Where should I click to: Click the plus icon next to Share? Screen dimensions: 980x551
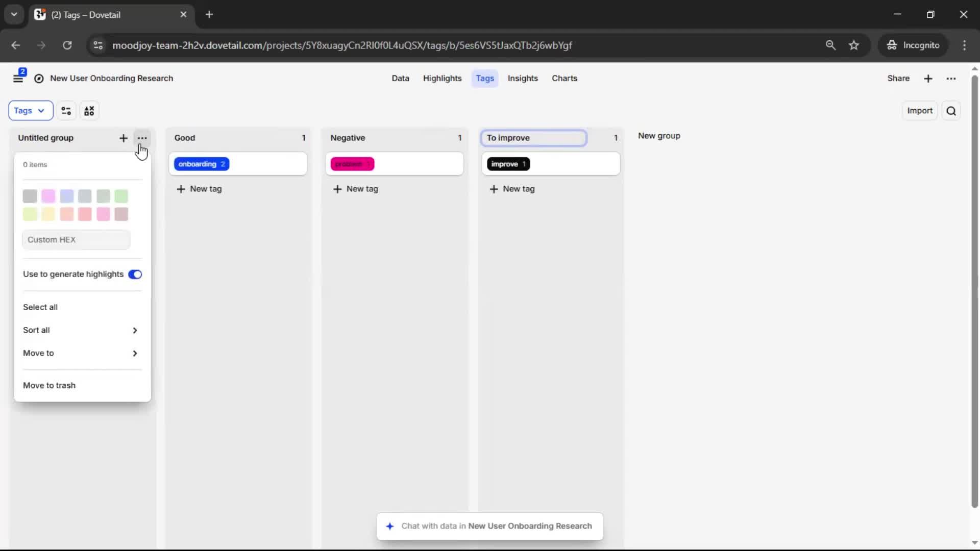pyautogui.click(x=928, y=79)
